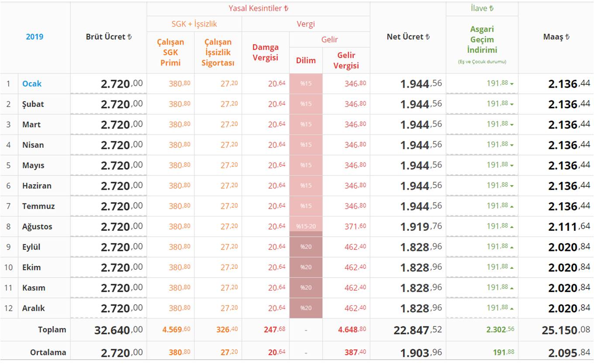Click the "Asgari Geçim İndirimi" column header
Image resolution: width=594 pixels, height=364 pixels.
[482, 40]
